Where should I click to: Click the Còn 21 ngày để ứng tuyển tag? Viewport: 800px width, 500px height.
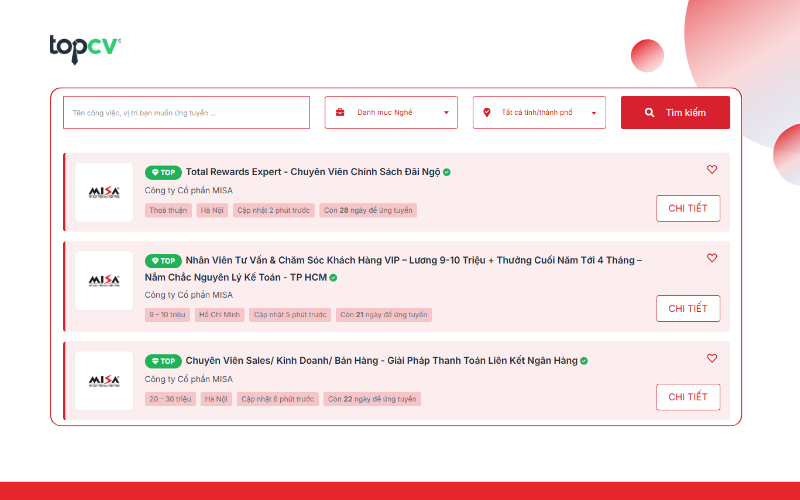point(384,315)
